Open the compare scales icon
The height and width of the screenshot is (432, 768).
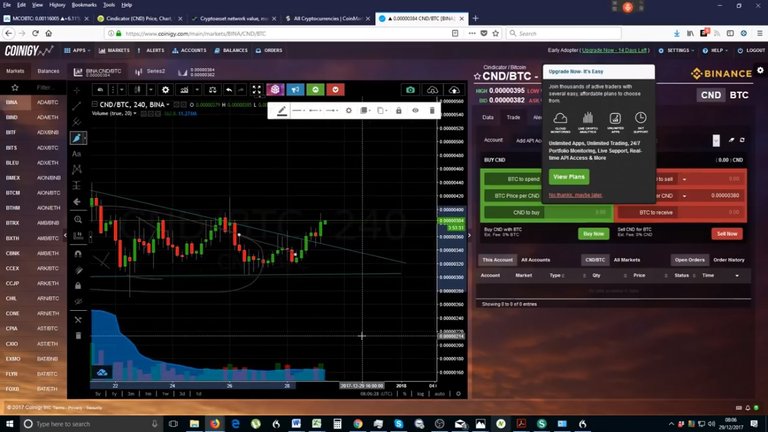pyautogui.click(x=213, y=90)
